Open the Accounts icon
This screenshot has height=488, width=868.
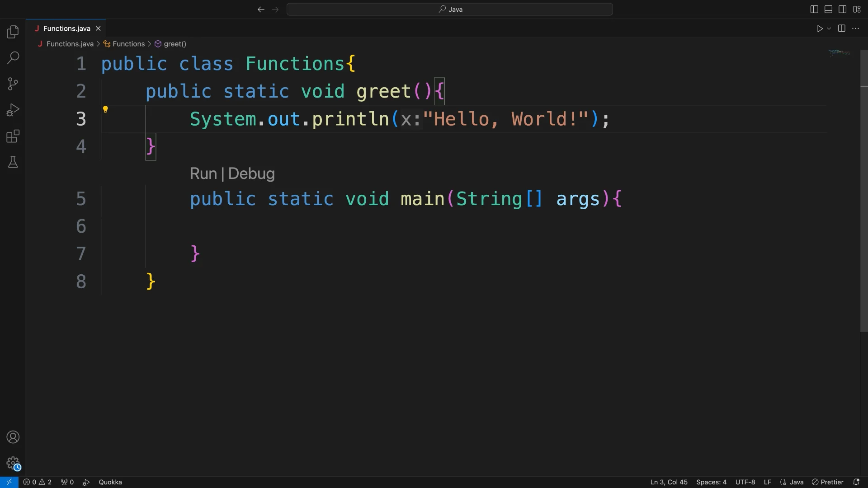tap(13, 437)
